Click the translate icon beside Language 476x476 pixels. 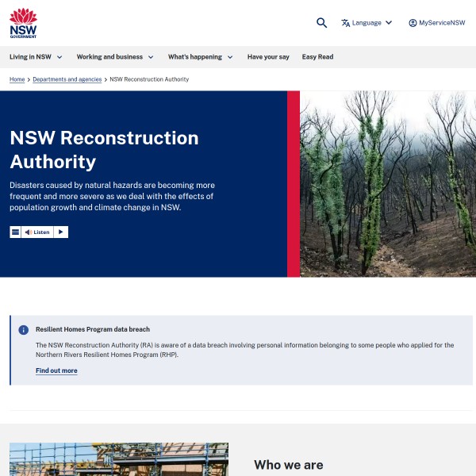pyautogui.click(x=346, y=23)
